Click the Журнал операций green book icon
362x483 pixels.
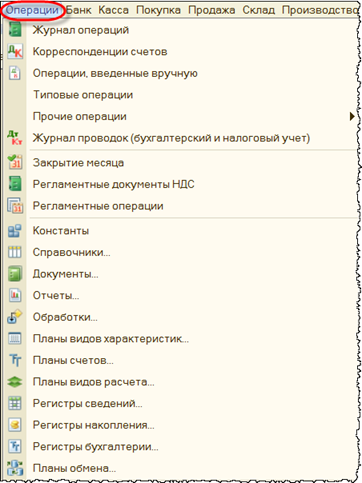pyautogui.click(x=15, y=30)
